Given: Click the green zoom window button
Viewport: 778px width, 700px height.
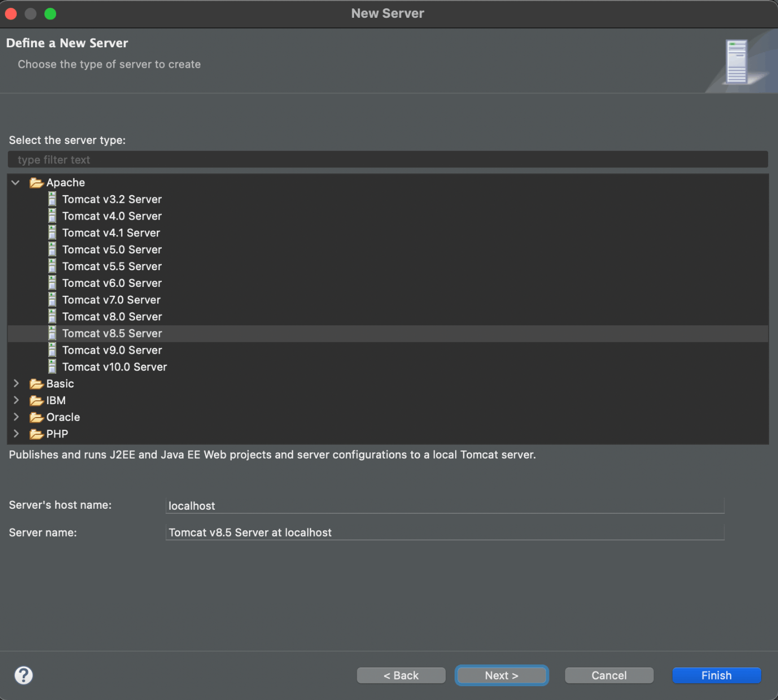Looking at the screenshot, I should (x=51, y=14).
